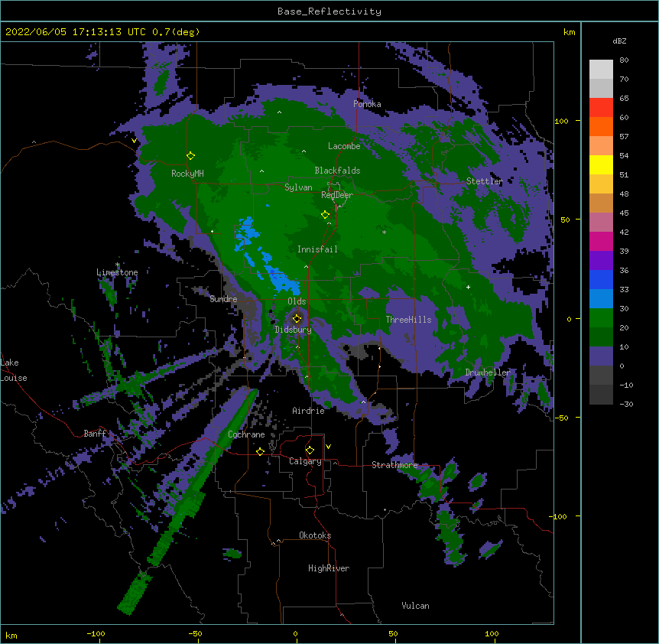Click the ThreeHills town label
Viewport: 659px width, 644px height.
click(x=408, y=320)
